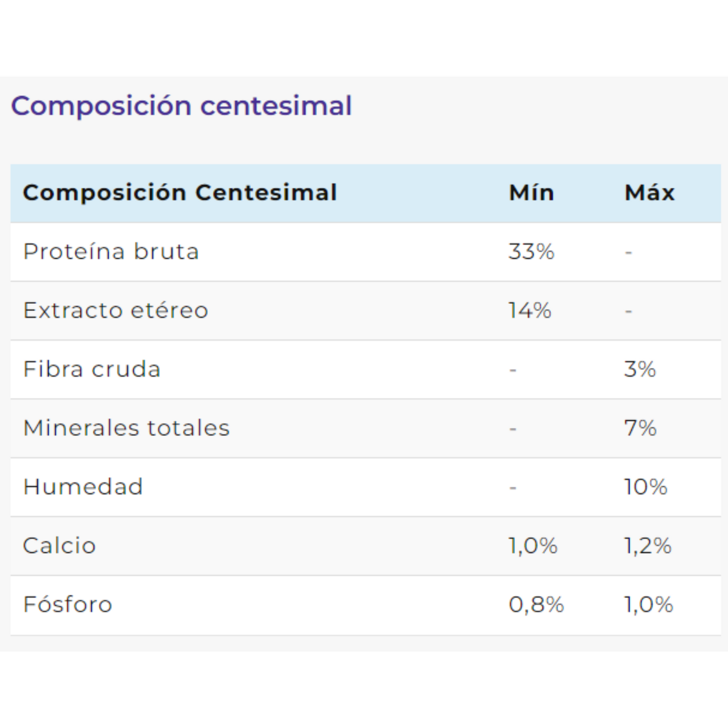Click the 3% fibra cruda maximum
The height and width of the screenshot is (728, 728).
tap(640, 369)
